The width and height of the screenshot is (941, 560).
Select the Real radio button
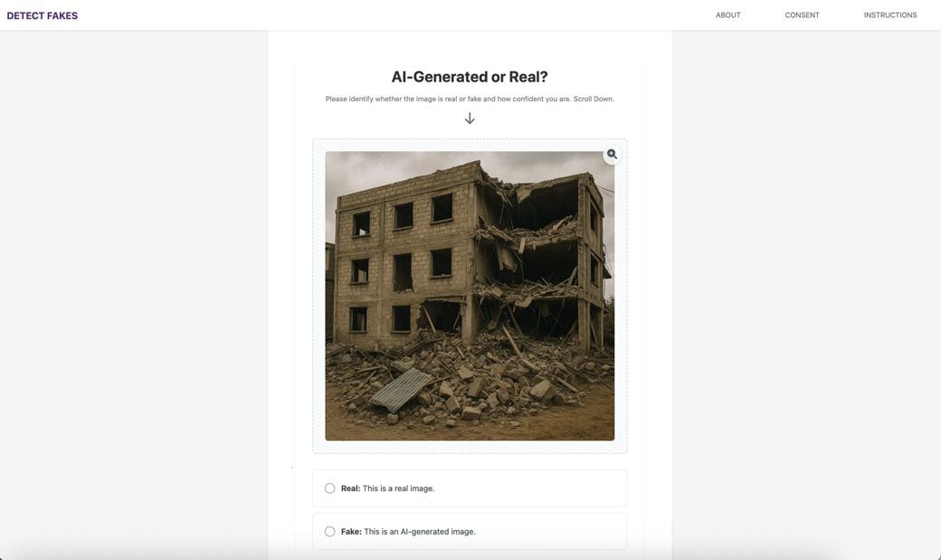click(329, 489)
